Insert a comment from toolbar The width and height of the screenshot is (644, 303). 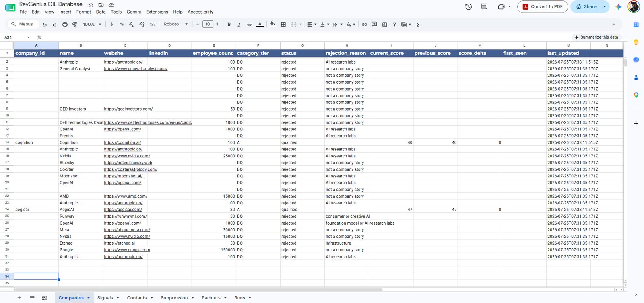coord(374,24)
